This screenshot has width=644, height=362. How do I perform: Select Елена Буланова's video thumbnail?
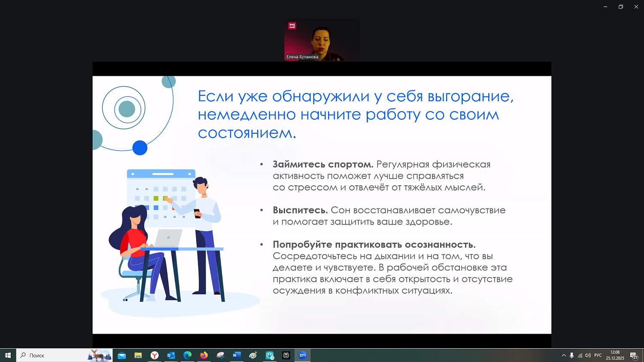pos(322,40)
